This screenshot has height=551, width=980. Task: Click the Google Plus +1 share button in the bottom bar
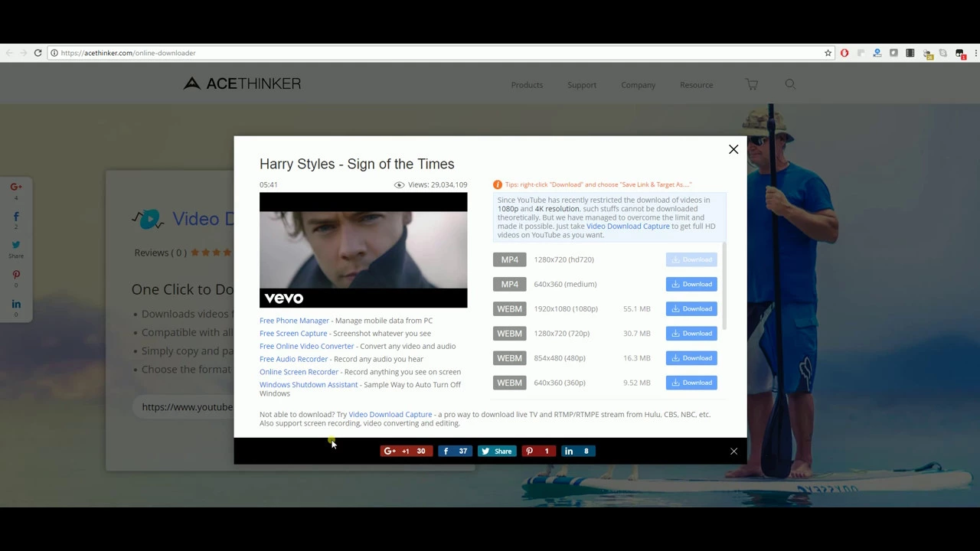(x=406, y=452)
